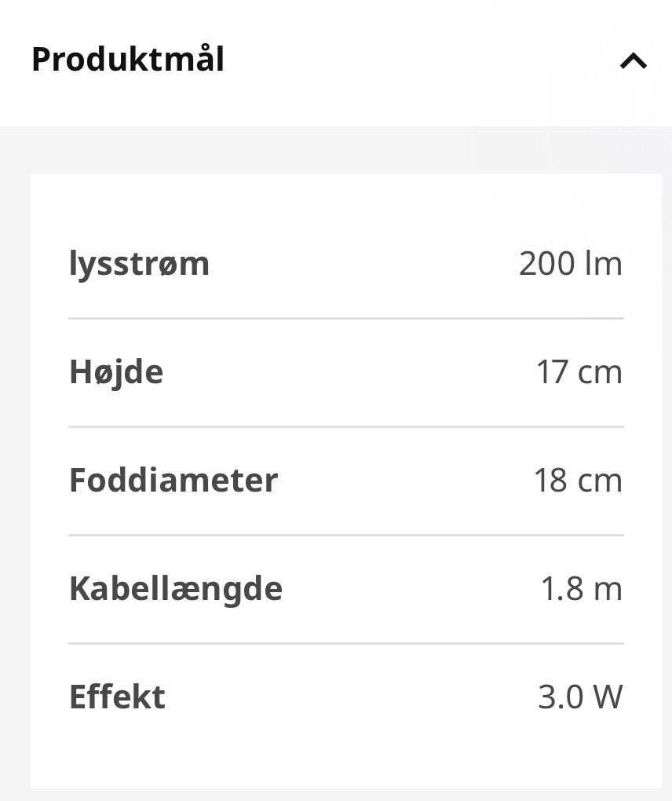This screenshot has width=672, height=801.
Task: Select the Foddiameter label
Action: (x=173, y=480)
